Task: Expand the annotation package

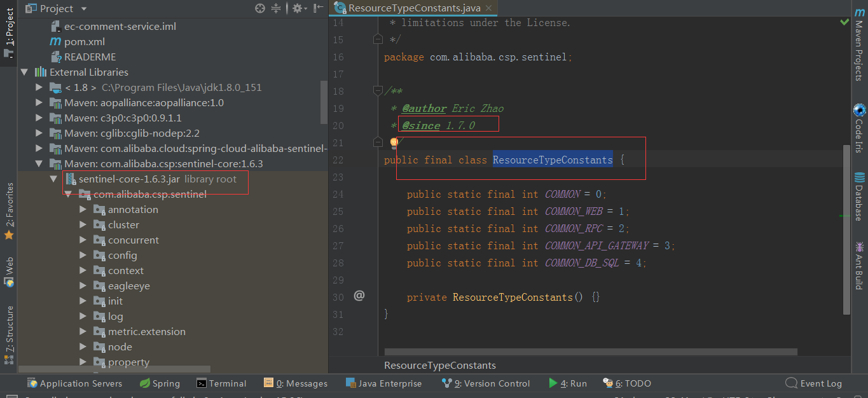Action: tap(82, 209)
